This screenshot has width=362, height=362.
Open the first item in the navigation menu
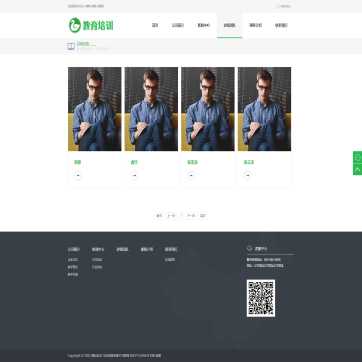(x=155, y=25)
